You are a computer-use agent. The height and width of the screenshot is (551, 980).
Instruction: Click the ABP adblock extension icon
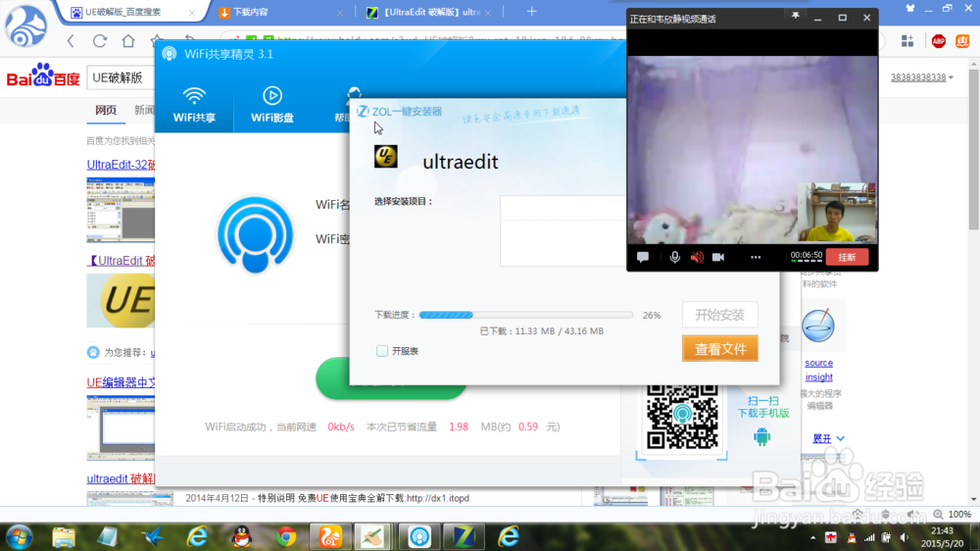point(938,41)
